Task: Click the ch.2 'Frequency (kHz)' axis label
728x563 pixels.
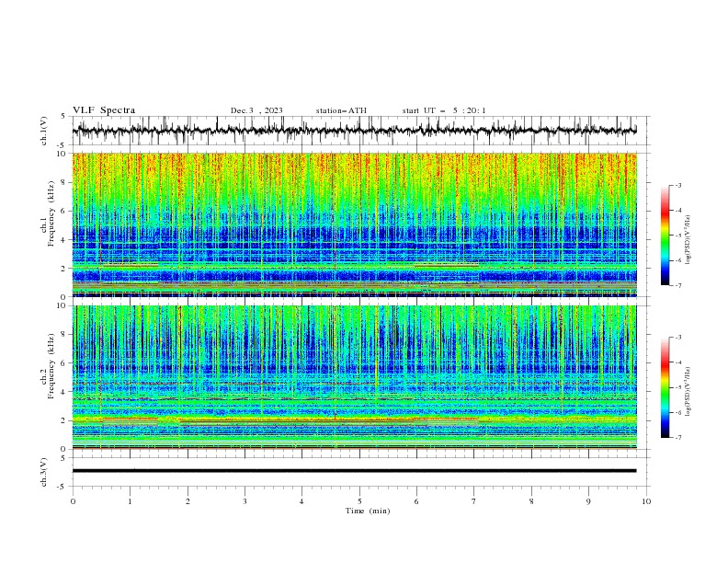Action: click(x=51, y=366)
